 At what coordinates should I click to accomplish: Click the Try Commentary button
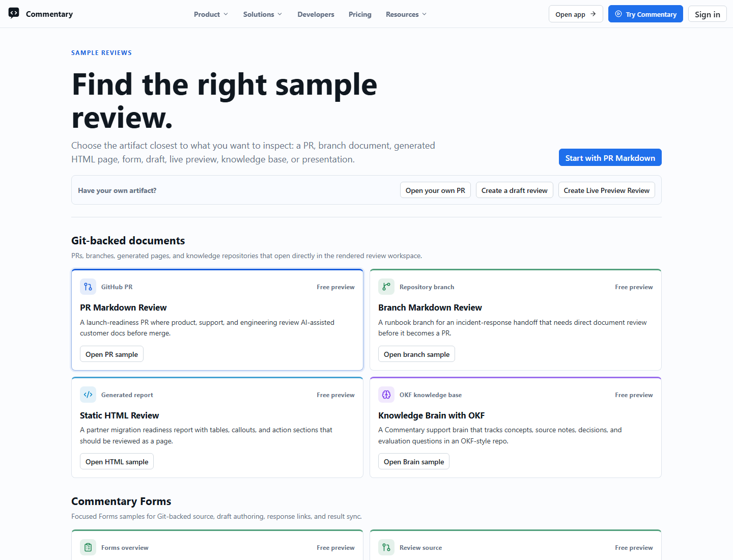[x=645, y=14]
